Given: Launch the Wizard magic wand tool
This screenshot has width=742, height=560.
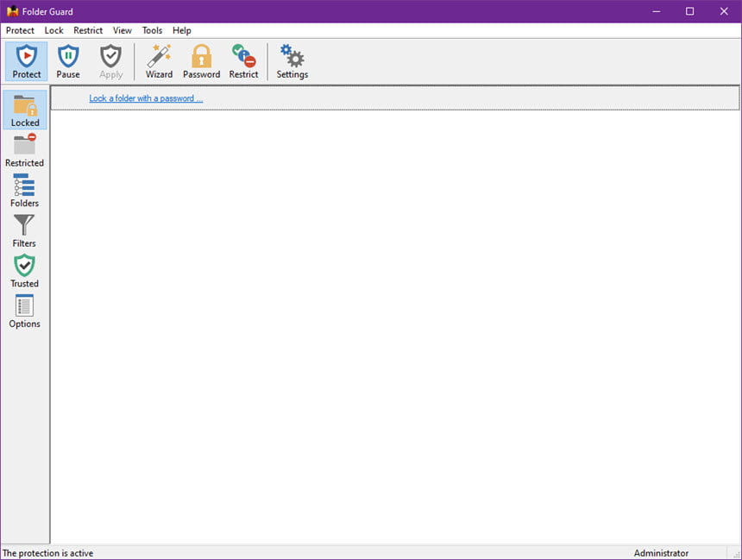Looking at the screenshot, I should pyautogui.click(x=159, y=61).
